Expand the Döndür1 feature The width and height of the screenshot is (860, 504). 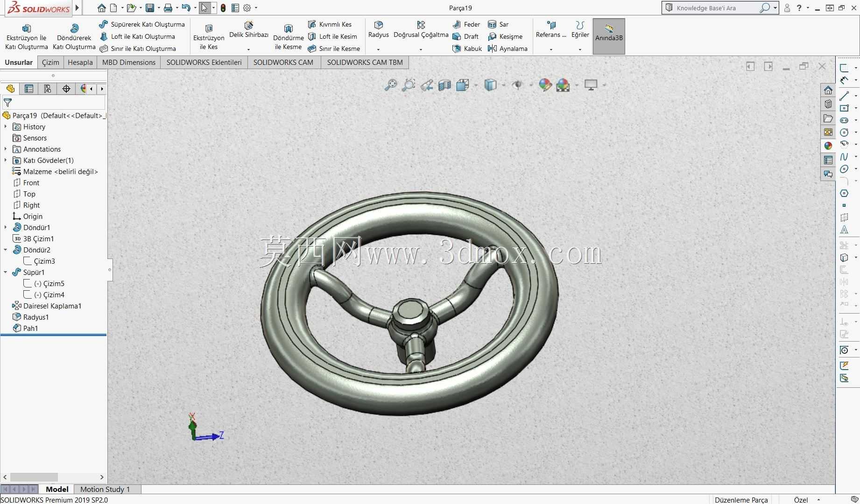(6, 228)
